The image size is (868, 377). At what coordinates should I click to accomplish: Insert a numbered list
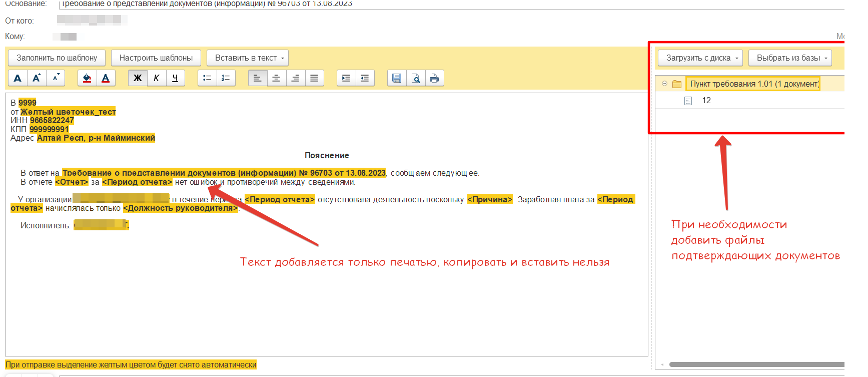pos(226,78)
